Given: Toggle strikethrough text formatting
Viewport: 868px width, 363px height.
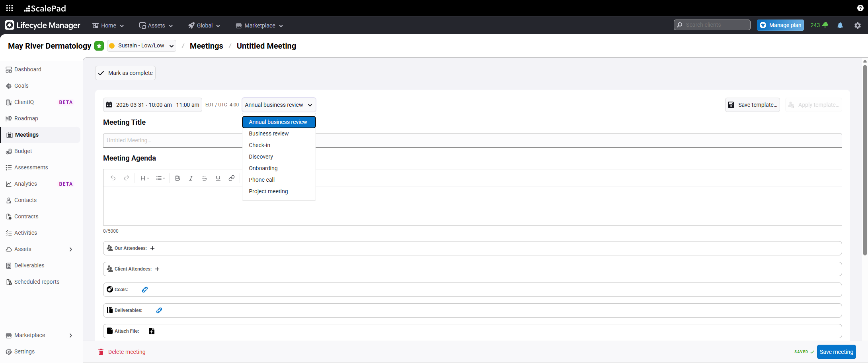Looking at the screenshot, I should (205, 178).
